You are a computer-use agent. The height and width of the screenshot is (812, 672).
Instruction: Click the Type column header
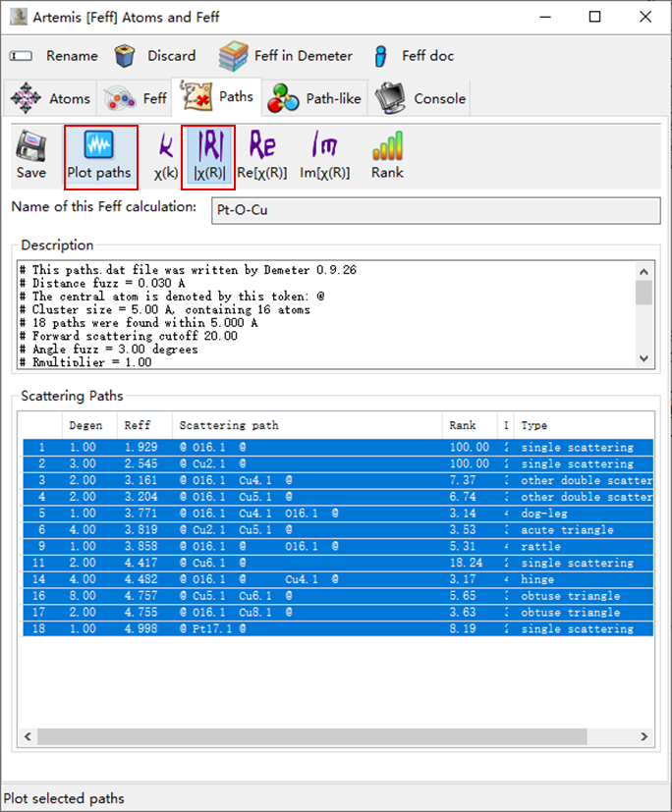coord(585,425)
